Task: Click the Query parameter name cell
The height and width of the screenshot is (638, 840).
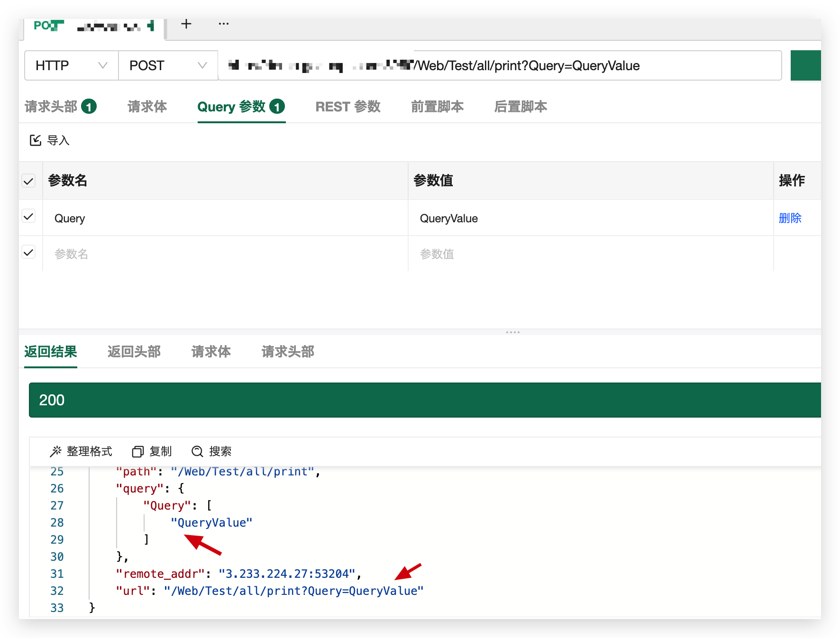Action: point(225,218)
